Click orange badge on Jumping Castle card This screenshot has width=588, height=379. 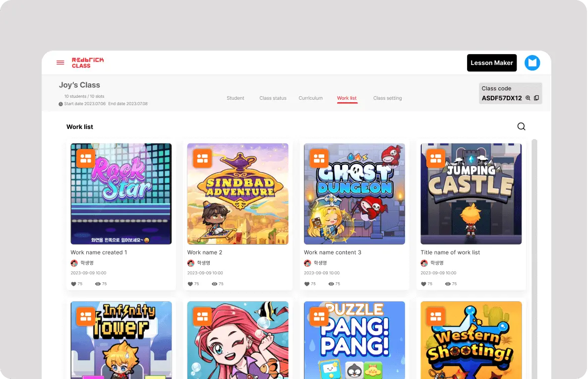pos(436,158)
